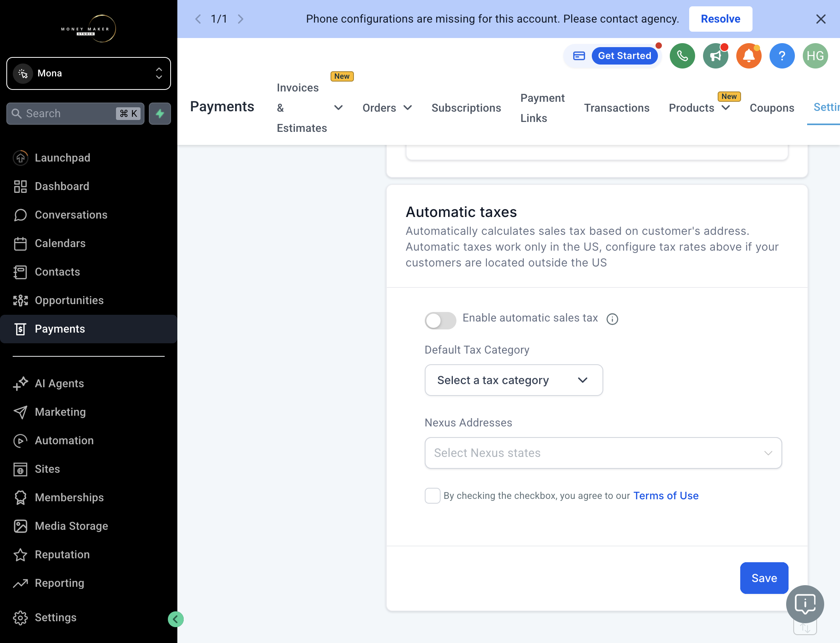Open the HG user avatar menu
840x643 pixels.
click(815, 56)
